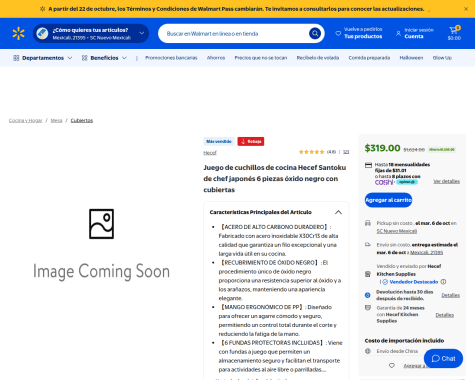Click the Image Coming Soon placeholder

(101, 244)
